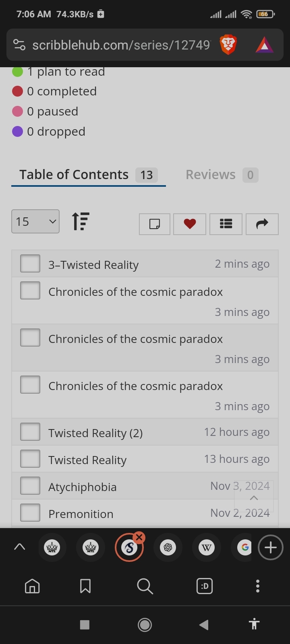Open Brave Rewards triangle icon

264,45
